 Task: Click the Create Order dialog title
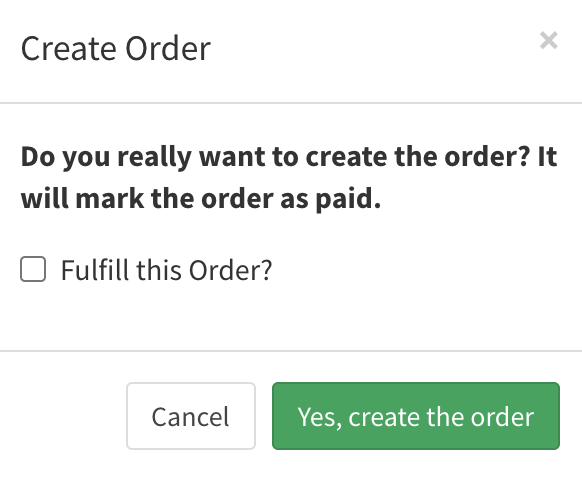pyautogui.click(x=116, y=49)
